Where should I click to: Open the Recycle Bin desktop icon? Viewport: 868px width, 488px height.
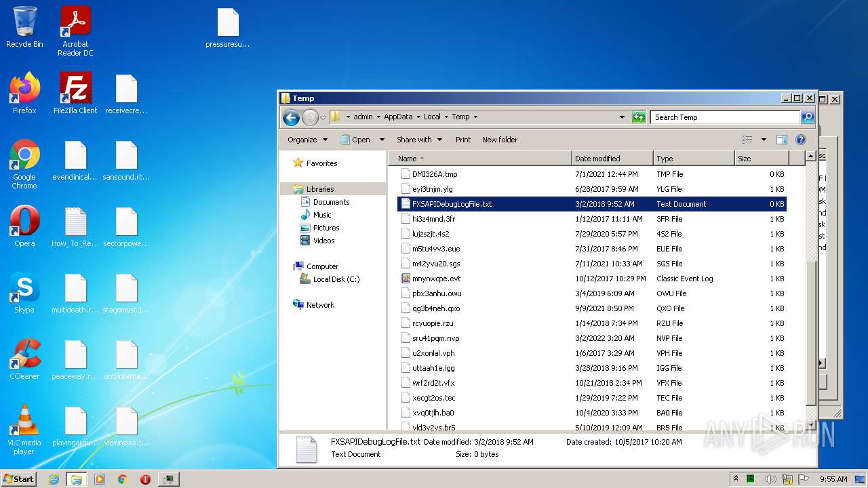(24, 27)
